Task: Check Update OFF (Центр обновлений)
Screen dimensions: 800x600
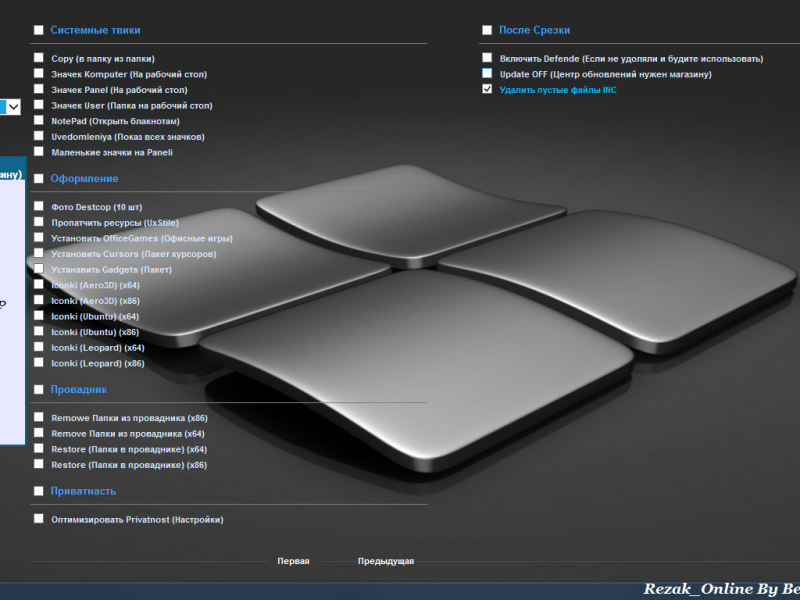Action: [487, 73]
